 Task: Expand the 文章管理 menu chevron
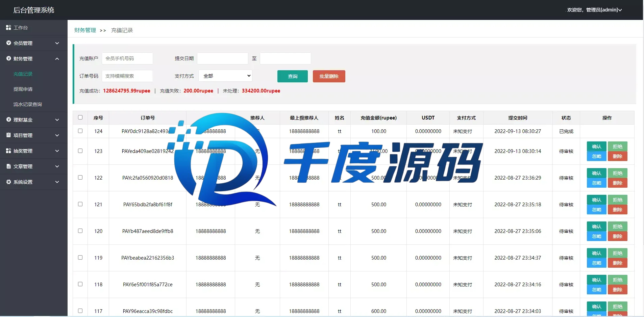pos(57,166)
